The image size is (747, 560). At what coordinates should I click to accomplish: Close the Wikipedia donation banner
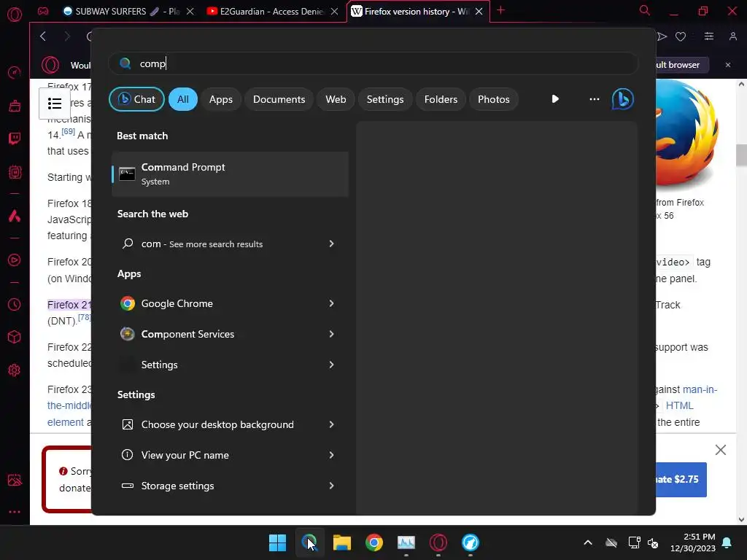(721, 450)
